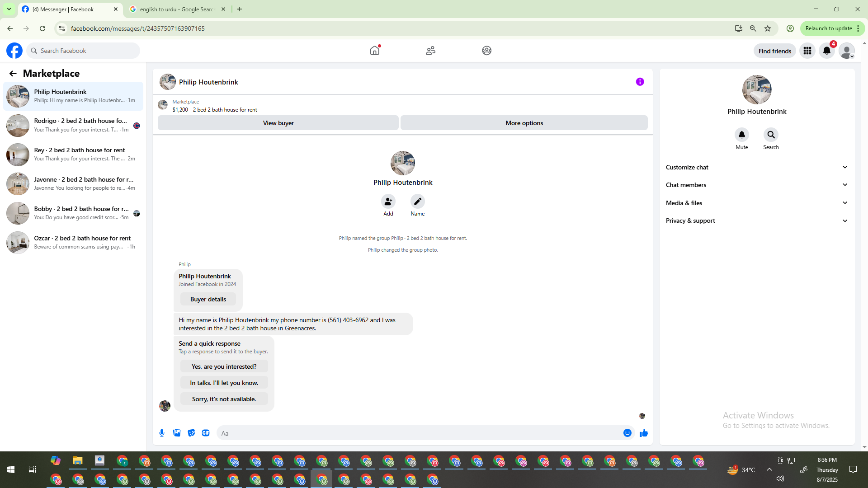Send quick reply "Sorry, it's not available."
The width and height of the screenshot is (868, 488).
224,399
